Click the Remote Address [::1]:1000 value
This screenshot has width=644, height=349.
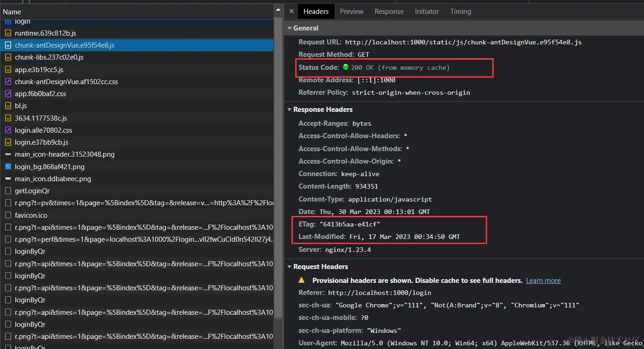click(376, 80)
